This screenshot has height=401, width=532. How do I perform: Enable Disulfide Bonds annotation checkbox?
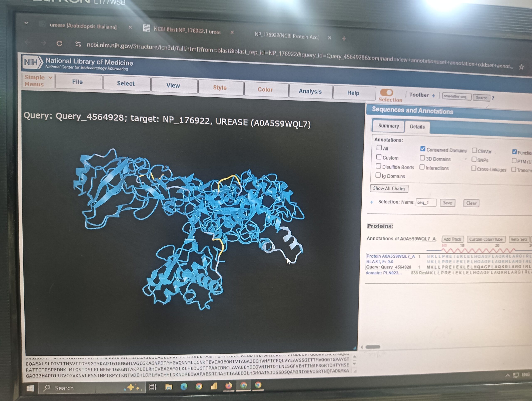pos(378,166)
